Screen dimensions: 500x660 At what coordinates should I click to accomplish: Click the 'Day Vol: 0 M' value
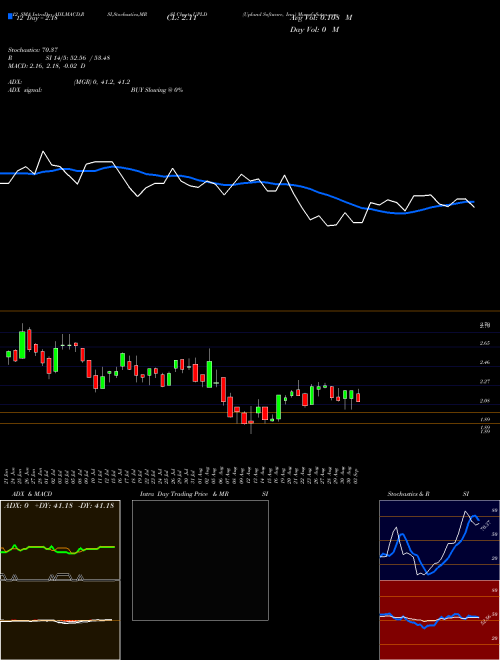click(314, 30)
